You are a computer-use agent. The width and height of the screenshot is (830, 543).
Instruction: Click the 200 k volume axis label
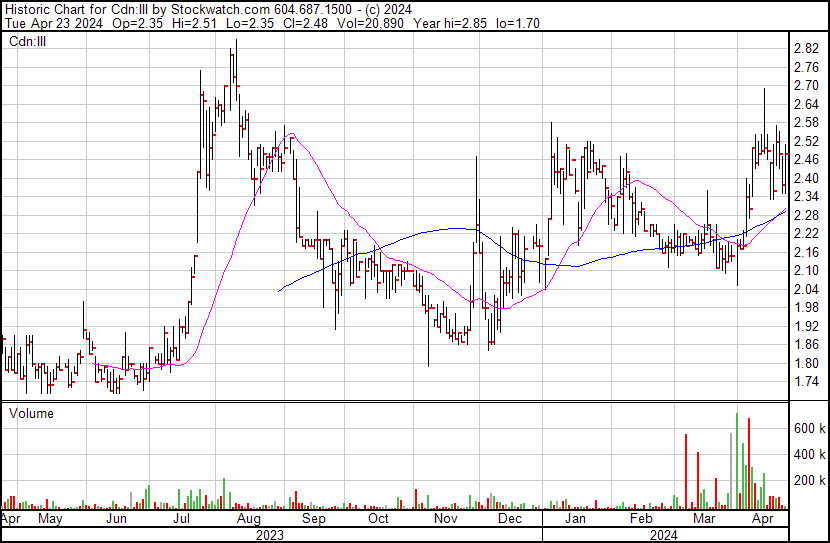point(808,481)
